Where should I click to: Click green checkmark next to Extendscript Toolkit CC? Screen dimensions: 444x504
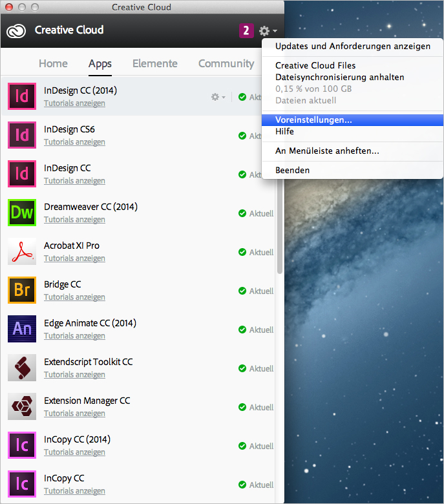(242, 368)
